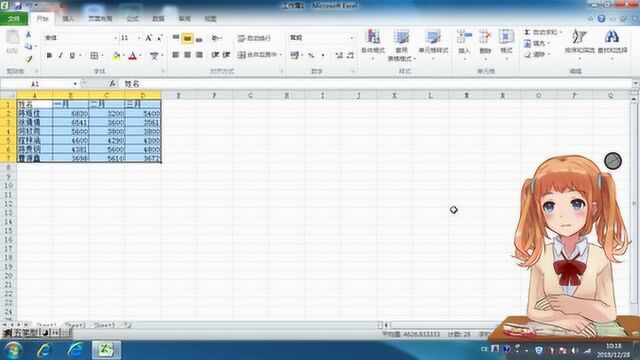This screenshot has width=640, height=360.
Task: Switch to the Insert (插入) tab
Action: [x=68, y=19]
